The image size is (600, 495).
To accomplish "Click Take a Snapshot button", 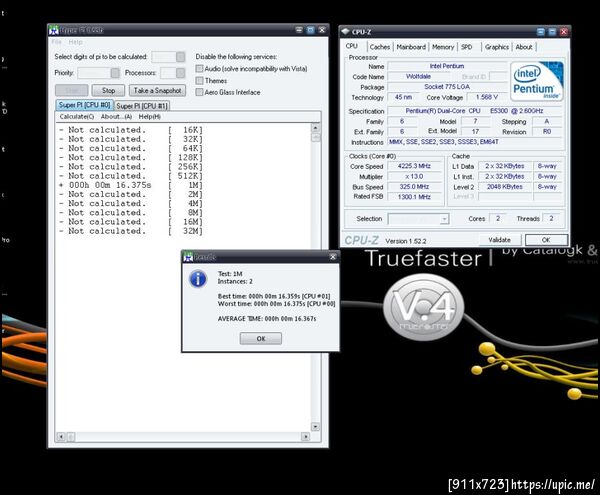I will click(x=157, y=90).
